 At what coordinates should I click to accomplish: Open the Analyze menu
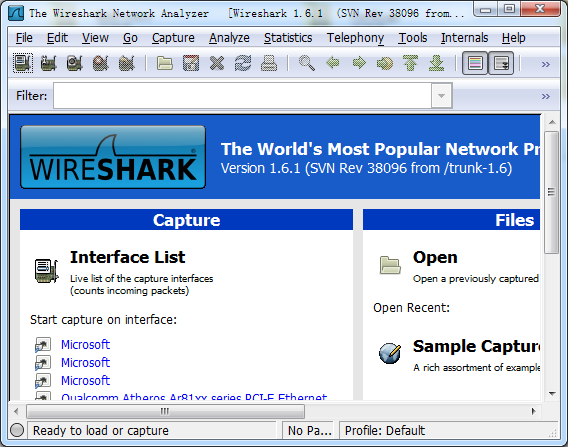click(x=229, y=38)
